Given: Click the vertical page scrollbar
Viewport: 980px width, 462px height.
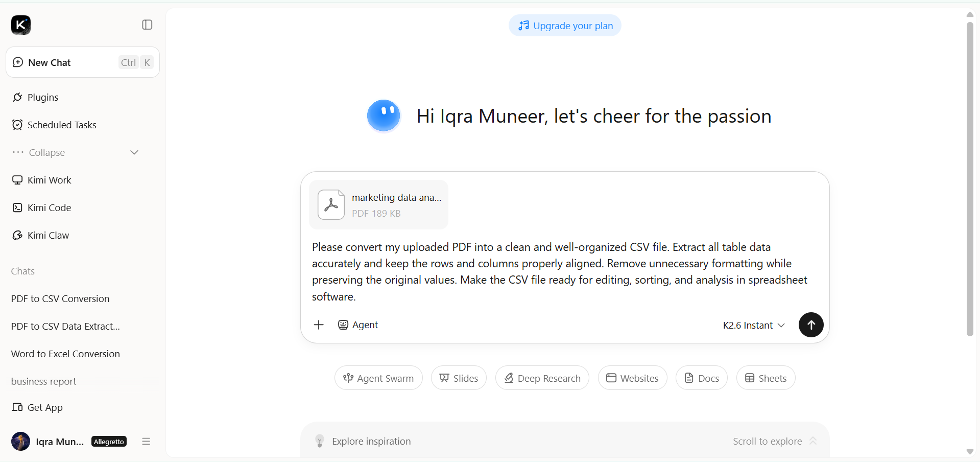Looking at the screenshot, I should (x=970, y=179).
